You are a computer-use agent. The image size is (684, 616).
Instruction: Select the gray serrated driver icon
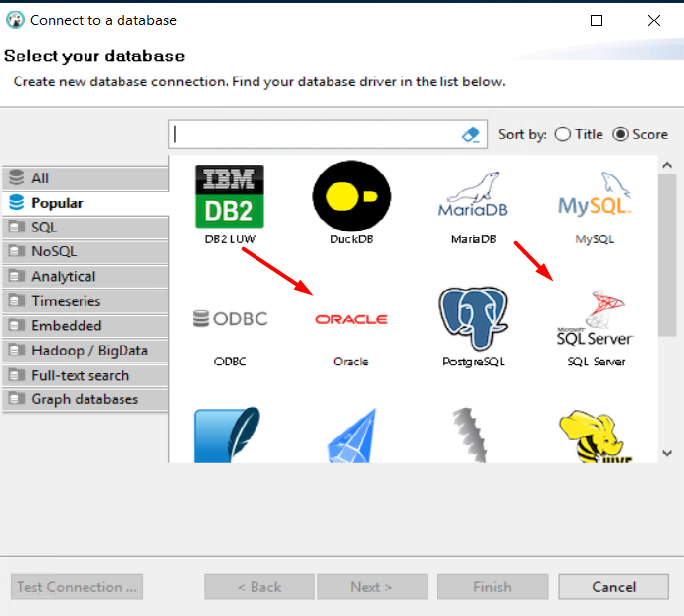[x=470, y=435]
